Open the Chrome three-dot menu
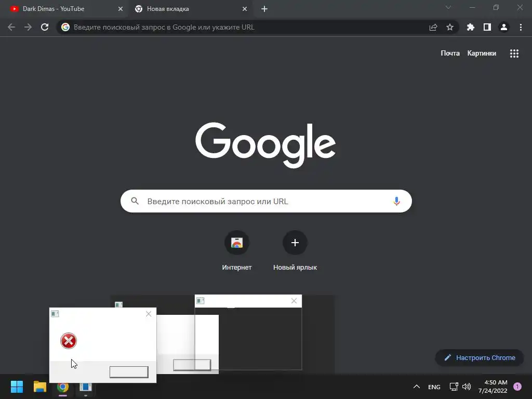This screenshot has width=532, height=399. pyautogui.click(x=521, y=27)
